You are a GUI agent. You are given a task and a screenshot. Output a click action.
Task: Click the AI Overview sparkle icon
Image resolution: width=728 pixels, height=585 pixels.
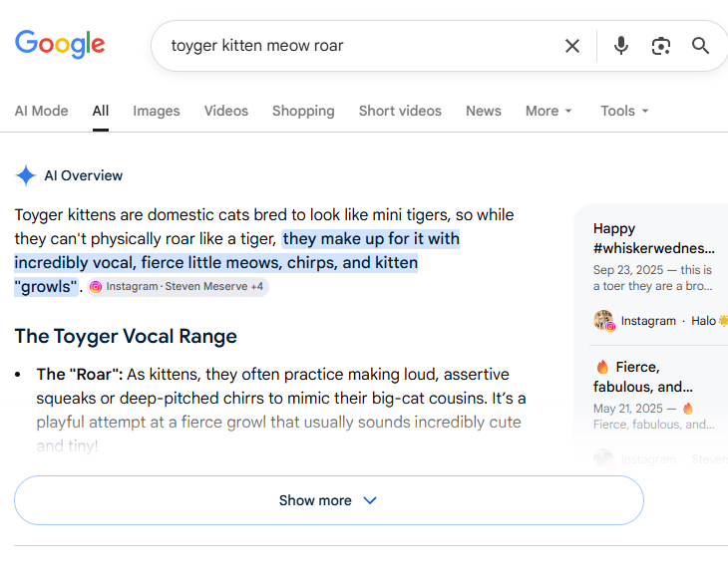tap(26, 175)
